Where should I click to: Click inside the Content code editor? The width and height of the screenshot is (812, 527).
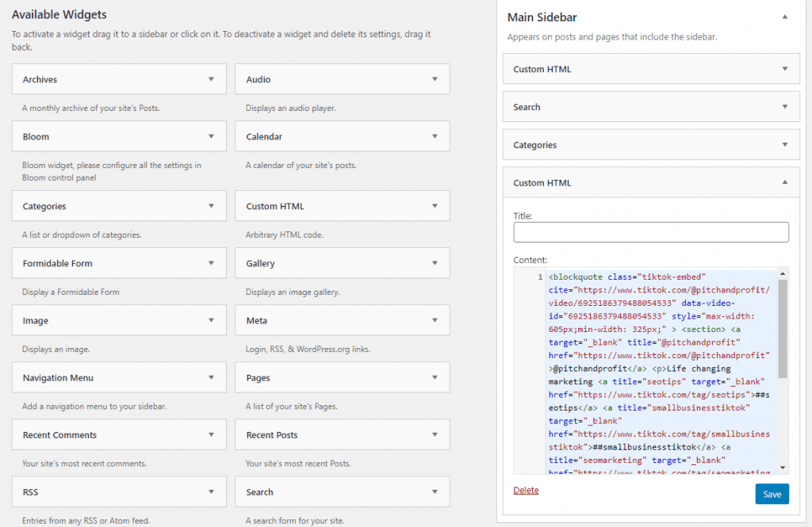[660, 372]
